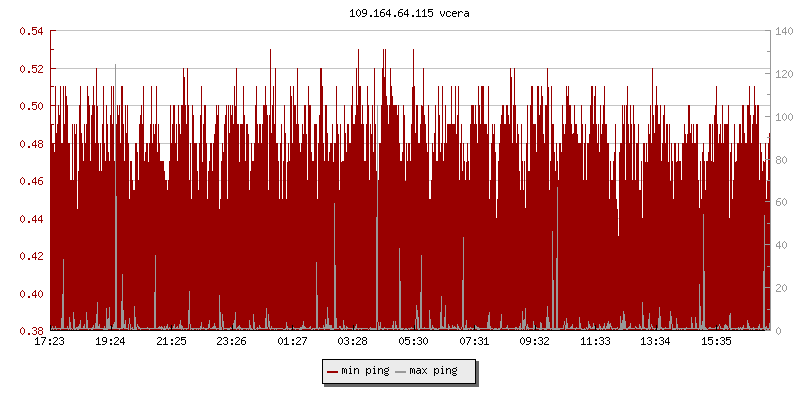Select the 0.50 left axis value

click(31, 106)
